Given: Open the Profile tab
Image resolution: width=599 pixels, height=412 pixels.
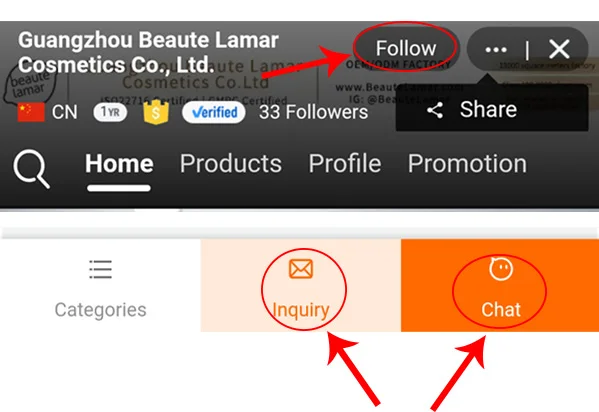Looking at the screenshot, I should pos(345,164).
